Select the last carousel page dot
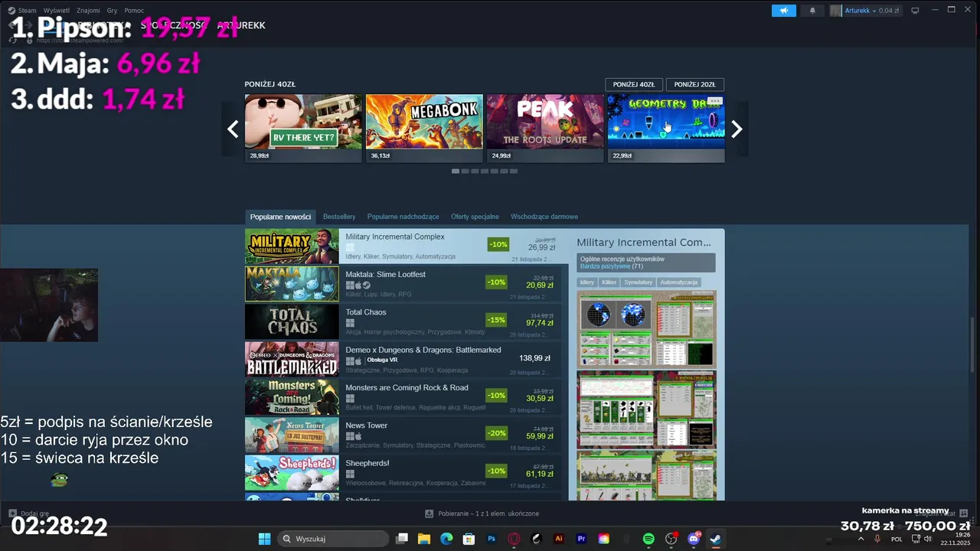 (x=514, y=171)
